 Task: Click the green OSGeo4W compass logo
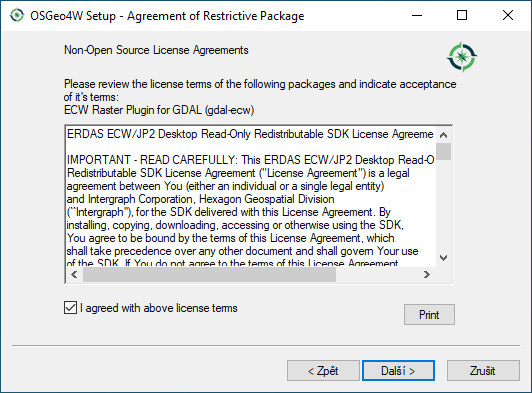(x=462, y=57)
